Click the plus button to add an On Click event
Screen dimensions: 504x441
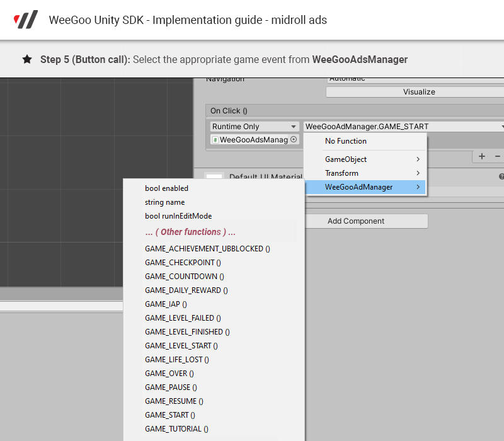pos(482,156)
